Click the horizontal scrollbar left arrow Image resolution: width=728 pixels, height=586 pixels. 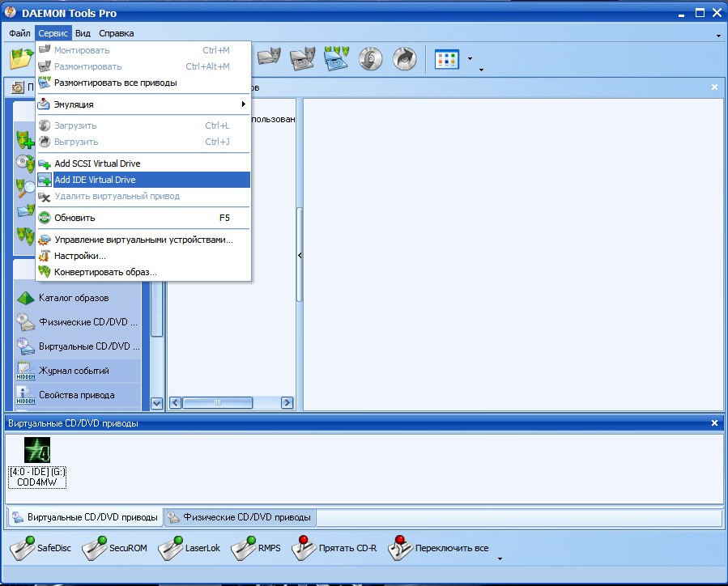tap(175, 403)
